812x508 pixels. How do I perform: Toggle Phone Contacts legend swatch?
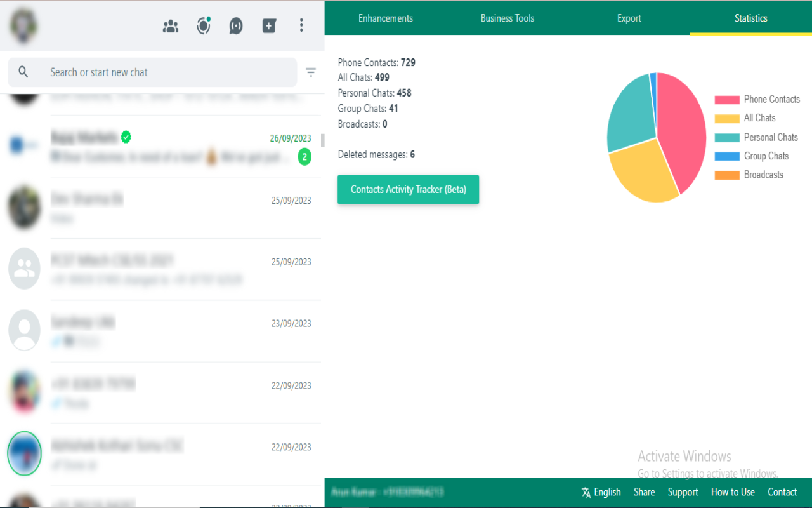pos(727,100)
